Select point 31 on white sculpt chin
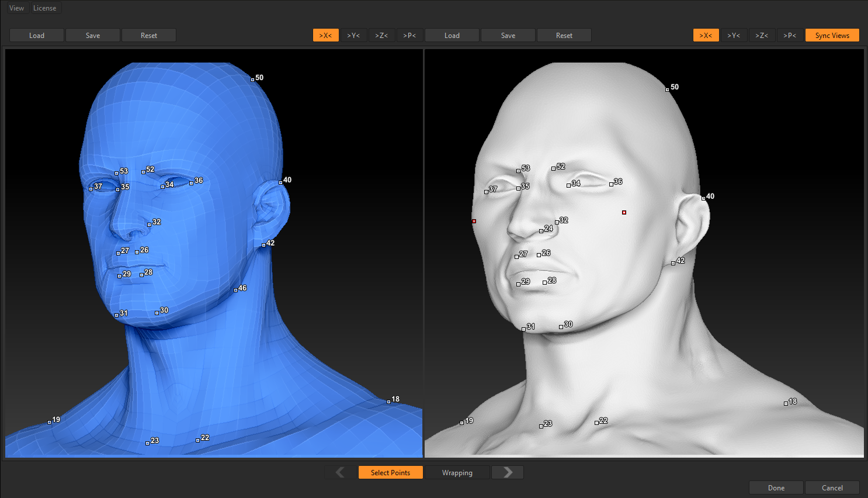This screenshot has width=868, height=498. click(523, 329)
